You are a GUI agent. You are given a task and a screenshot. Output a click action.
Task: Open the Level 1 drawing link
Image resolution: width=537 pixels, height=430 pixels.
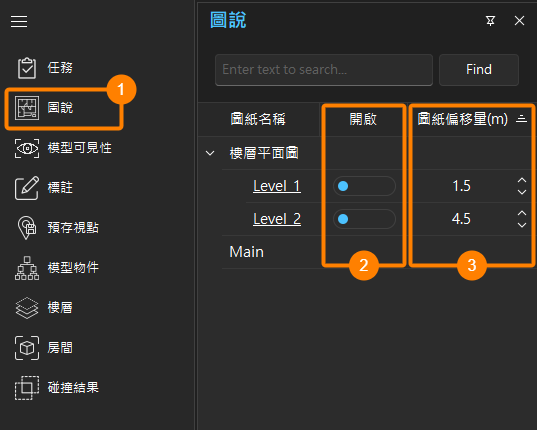277,186
